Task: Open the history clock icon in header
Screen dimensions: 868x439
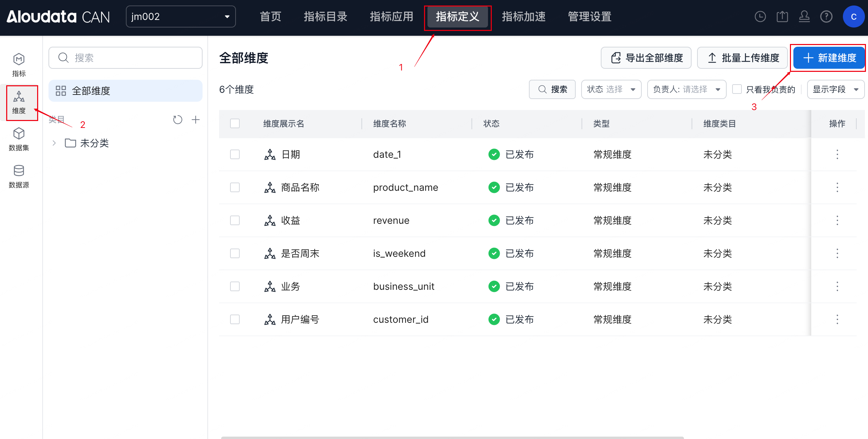Action: click(760, 17)
